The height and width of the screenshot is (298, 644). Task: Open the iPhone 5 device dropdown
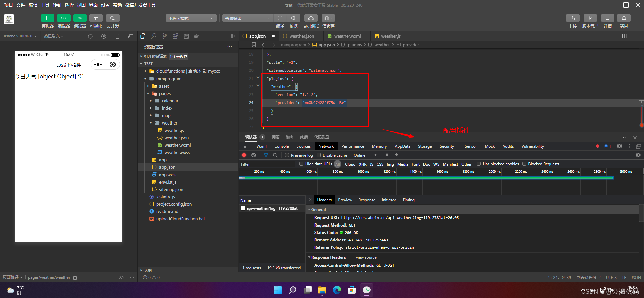[x=20, y=36]
